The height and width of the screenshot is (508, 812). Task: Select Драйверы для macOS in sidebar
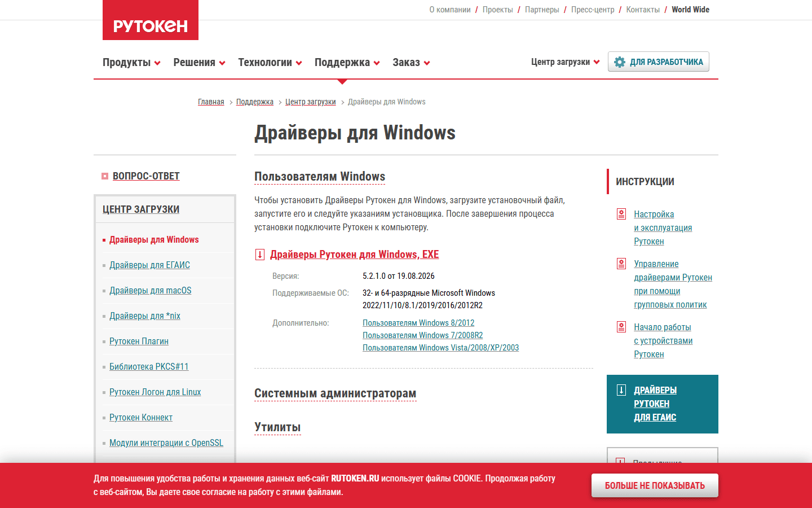[x=151, y=291]
